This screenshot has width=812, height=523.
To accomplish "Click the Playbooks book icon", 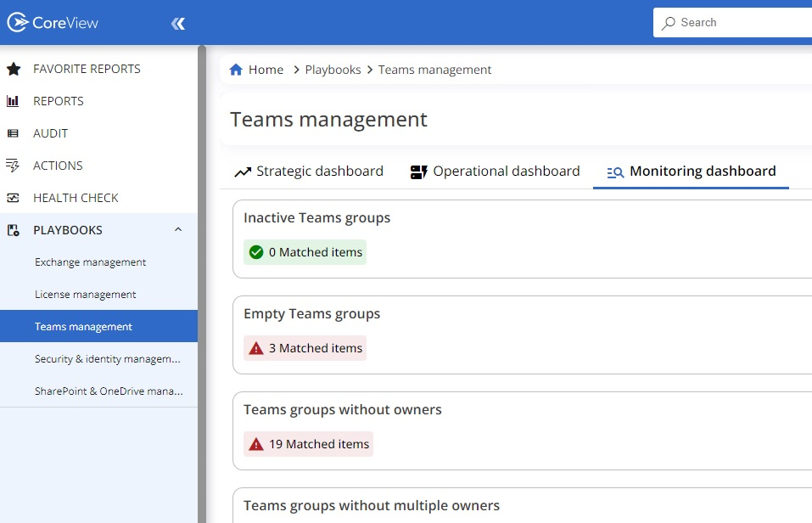I will [13, 230].
